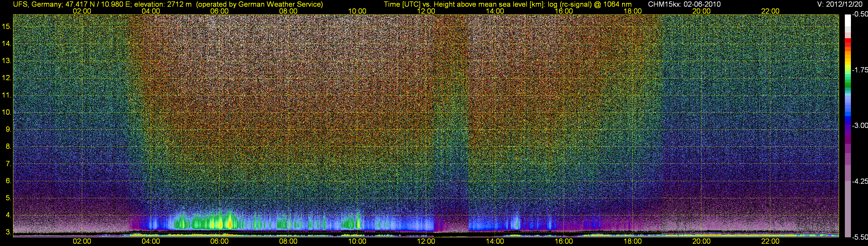This screenshot has width=868, height=246.
Task: Click "(operated by German Weather Service)" text
Action: (x=259, y=4)
